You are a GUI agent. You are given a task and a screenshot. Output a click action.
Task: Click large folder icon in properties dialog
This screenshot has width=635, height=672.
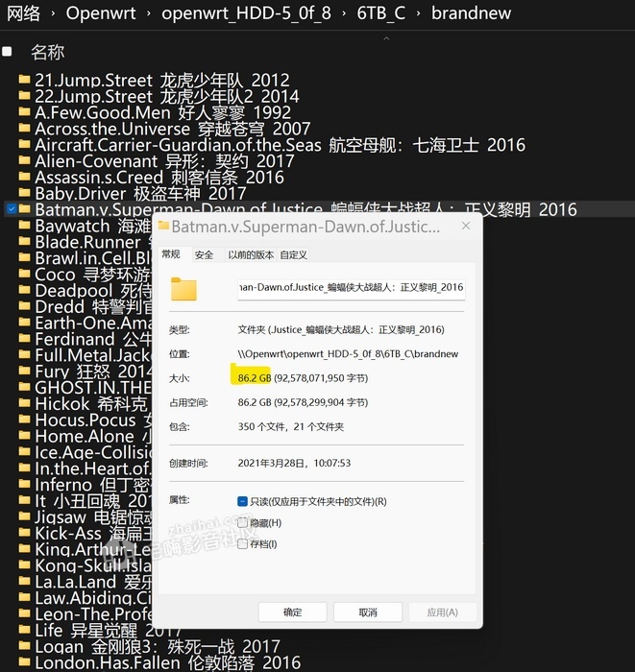coord(183,289)
